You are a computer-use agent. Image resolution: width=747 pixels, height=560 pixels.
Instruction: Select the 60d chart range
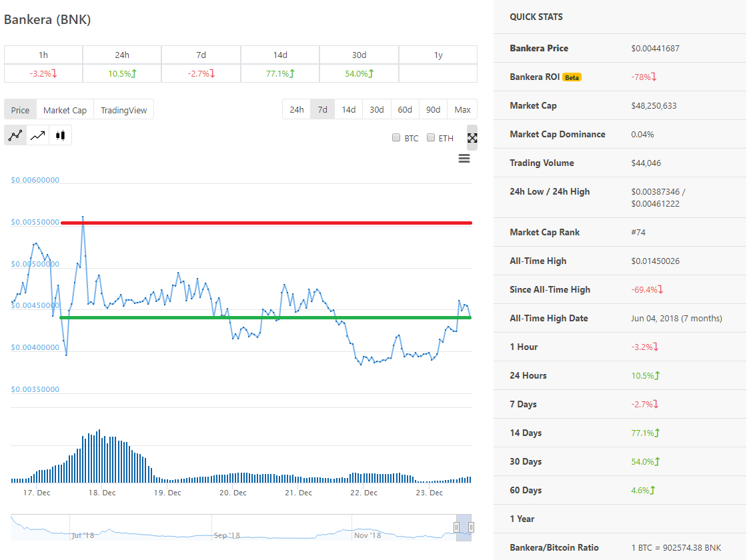click(405, 109)
